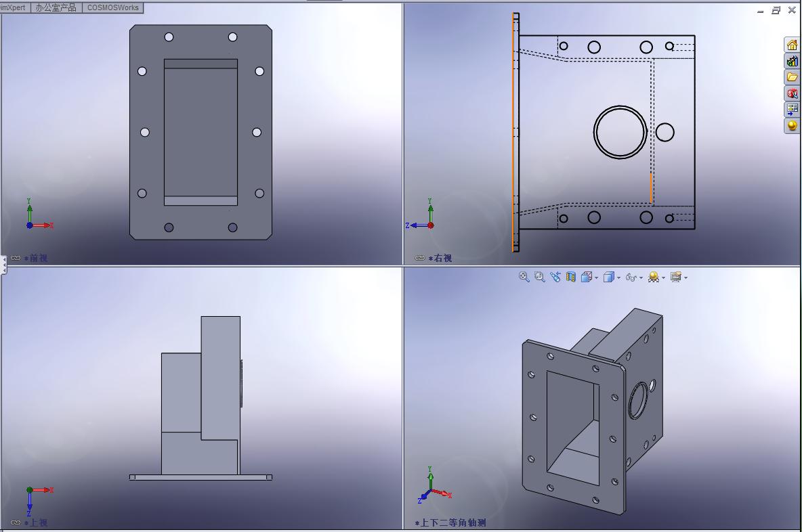Image resolution: width=802 pixels, height=532 pixels.
Task: Expand the View Settings dropdown arrow
Action: [x=686, y=278]
